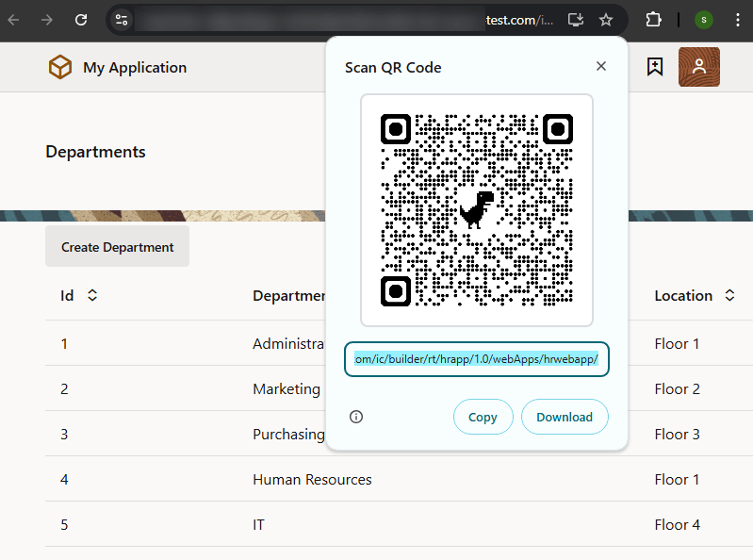Reload the page with the refresh icon

point(81,20)
